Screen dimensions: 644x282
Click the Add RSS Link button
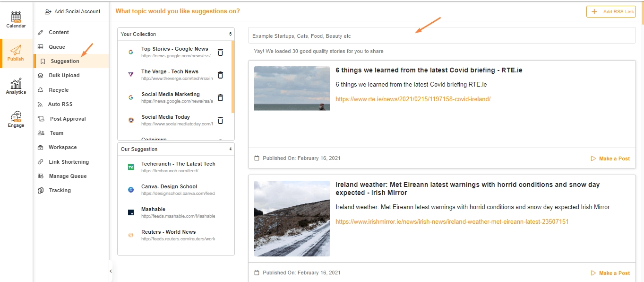click(611, 12)
